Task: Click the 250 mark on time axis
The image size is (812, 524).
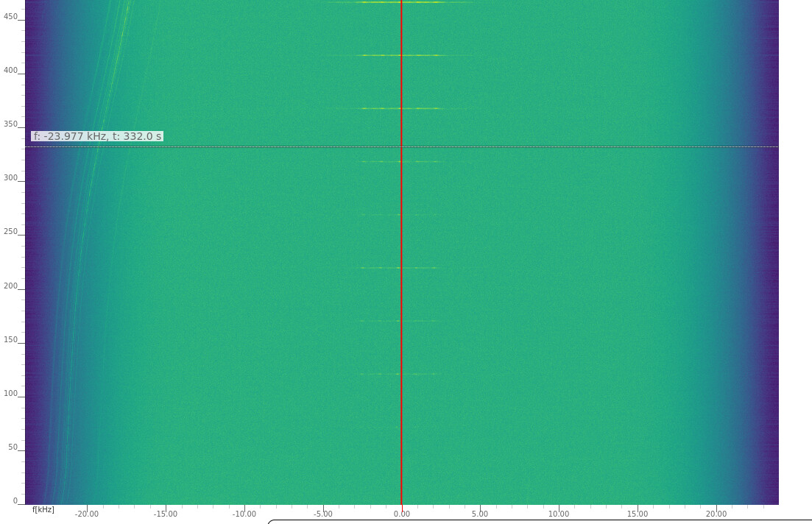Action: point(10,232)
